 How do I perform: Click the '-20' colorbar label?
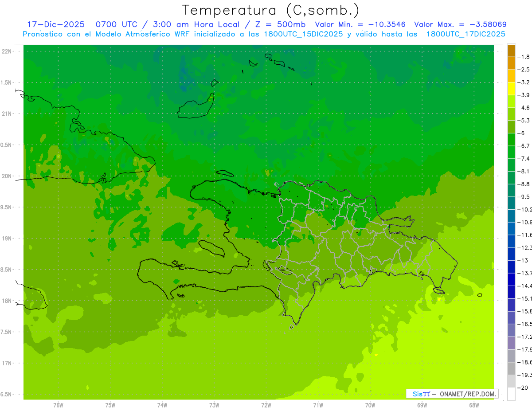[523, 388]
